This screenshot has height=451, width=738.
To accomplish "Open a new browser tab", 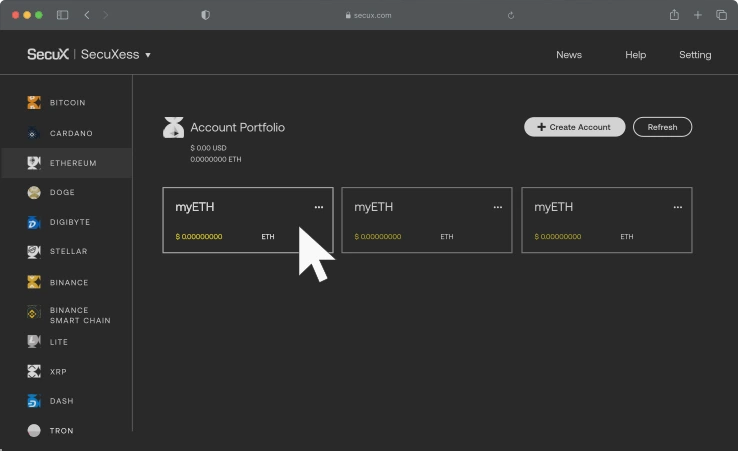I will [698, 15].
